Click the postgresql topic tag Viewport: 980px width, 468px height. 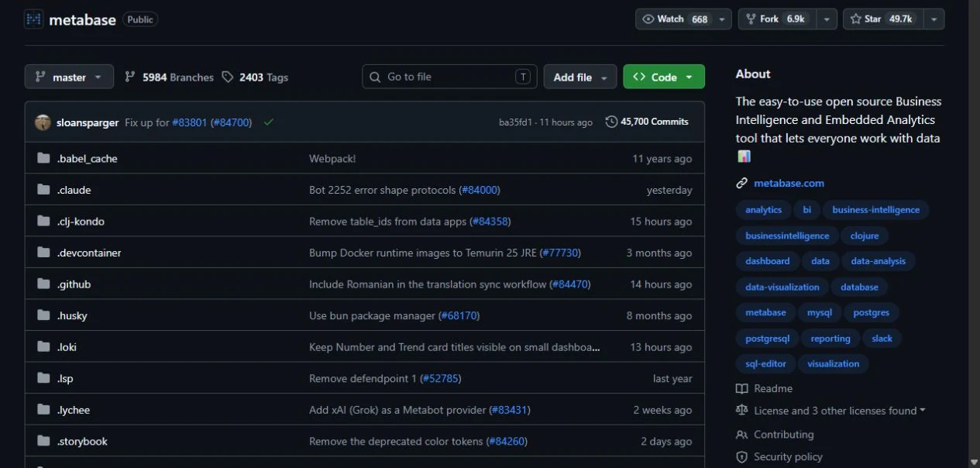click(768, 339)
